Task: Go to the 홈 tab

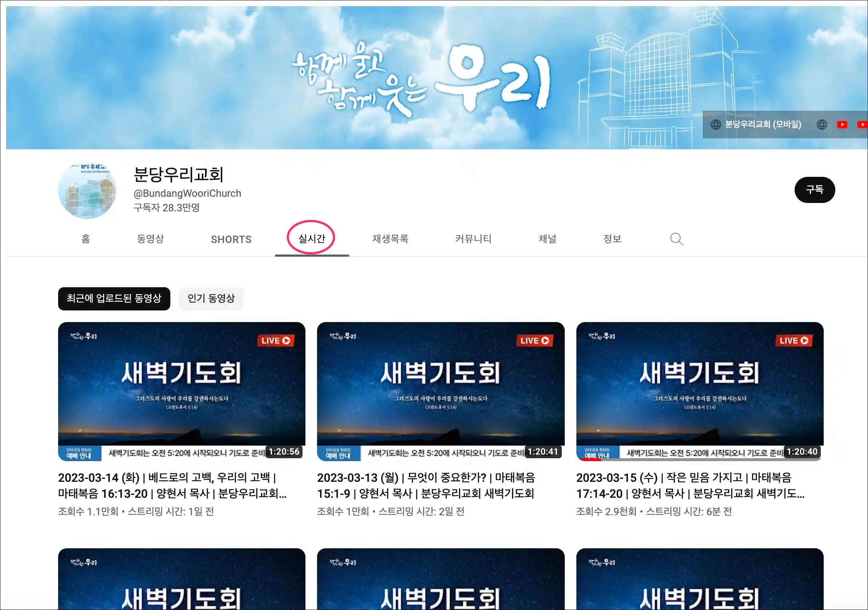Action: coord(86,239)
